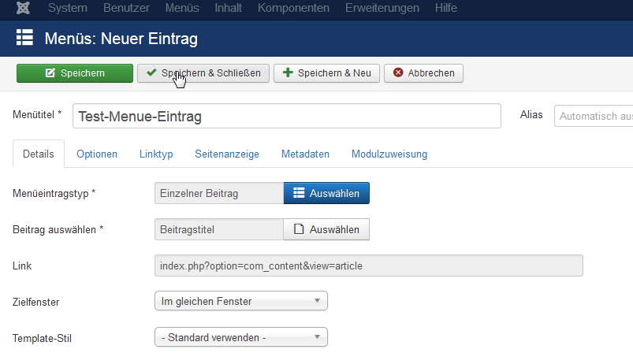Choose menu item type with blue Auswählen button
This screenshot has height=364, width=633.
pos(326,193)
